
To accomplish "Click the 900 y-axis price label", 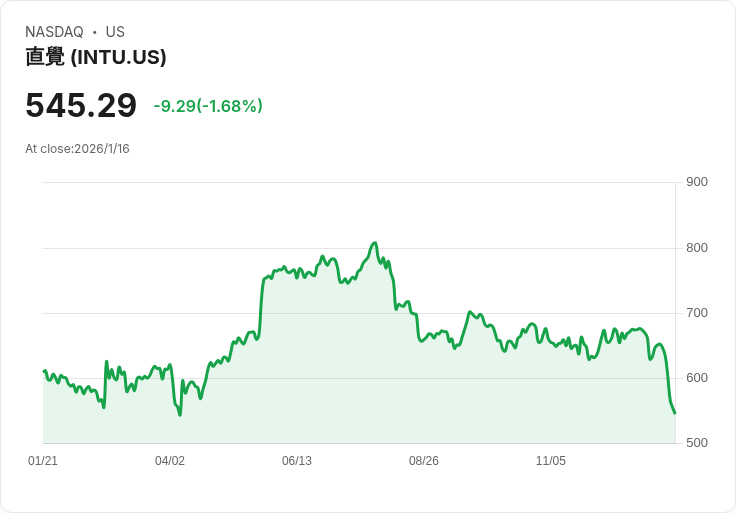I will pos(697,182).
